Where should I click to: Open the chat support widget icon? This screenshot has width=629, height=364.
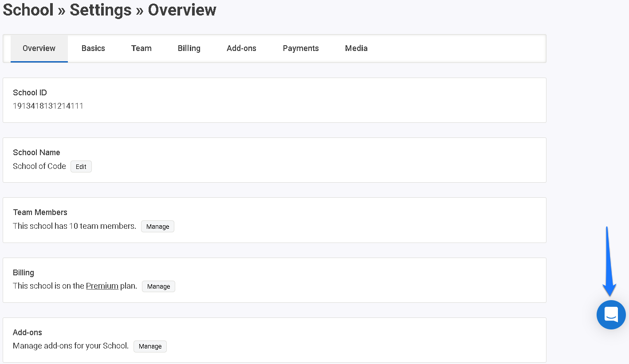(611, 315)
